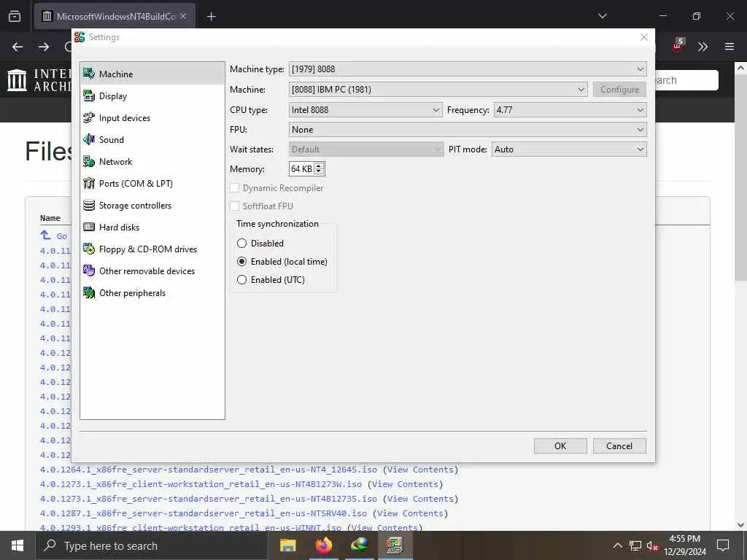
Task: Open File Explorer from the taskbar
Action: pyautogui.click(x=287, y=545)
